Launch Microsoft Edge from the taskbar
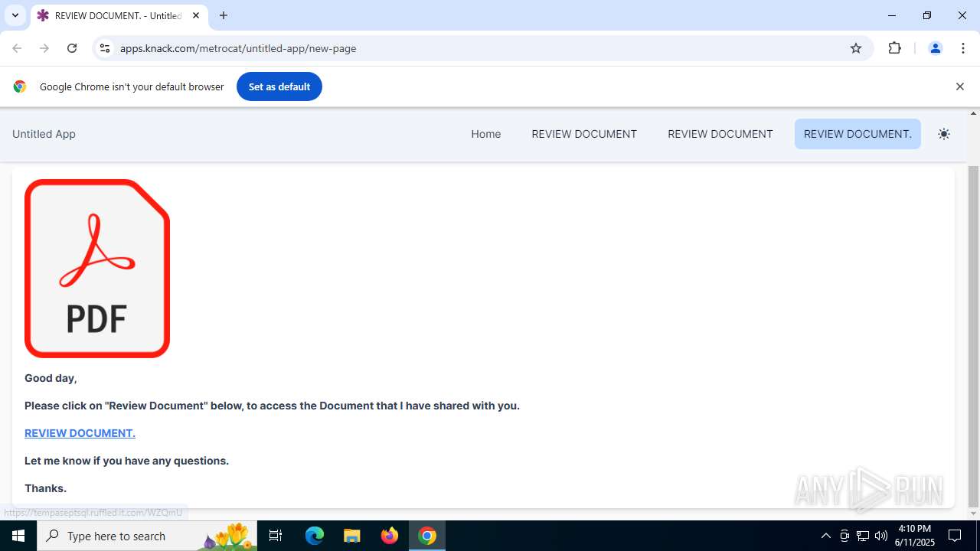 pos(315,536)
